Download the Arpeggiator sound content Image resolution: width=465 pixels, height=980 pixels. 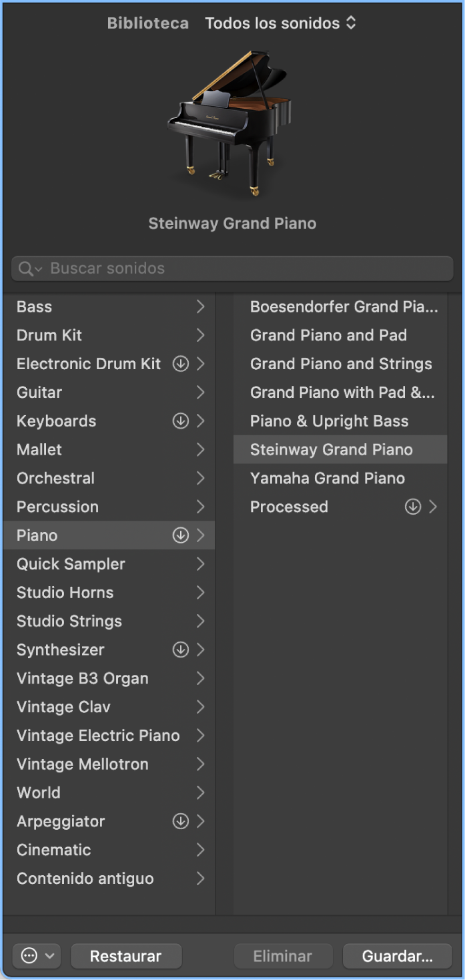click(x=181, y=821)
